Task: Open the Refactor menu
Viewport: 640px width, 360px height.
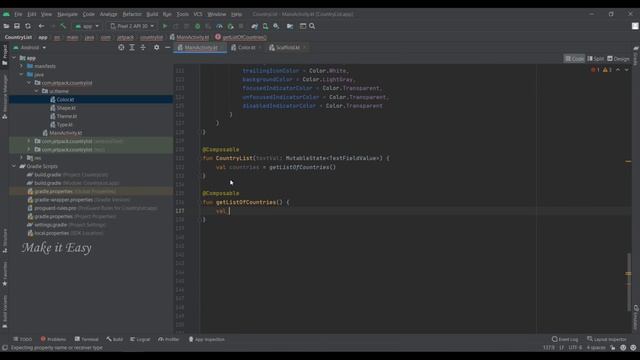Action: 132,14
